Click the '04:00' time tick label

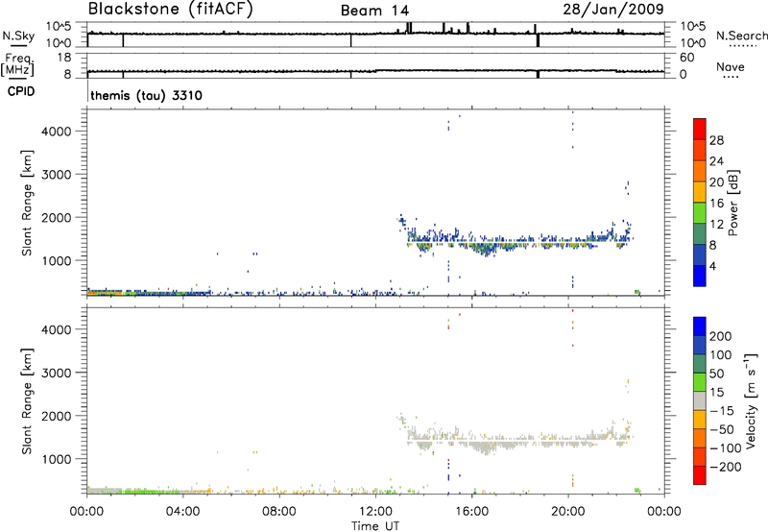(182, 512)
